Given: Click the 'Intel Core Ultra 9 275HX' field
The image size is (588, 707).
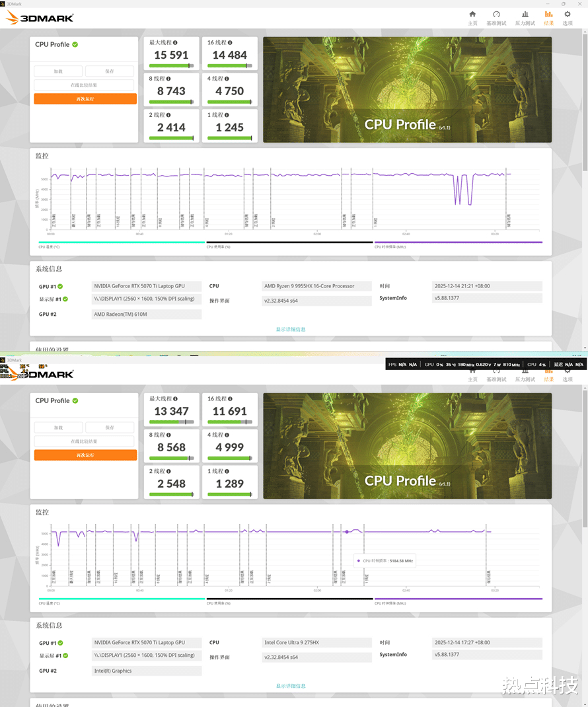Looking at the screenshot, I should click(317, 642).
